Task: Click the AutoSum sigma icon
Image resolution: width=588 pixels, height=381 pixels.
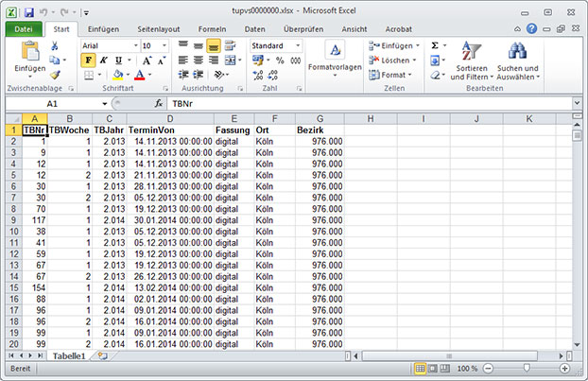Action: pos(435,45)
